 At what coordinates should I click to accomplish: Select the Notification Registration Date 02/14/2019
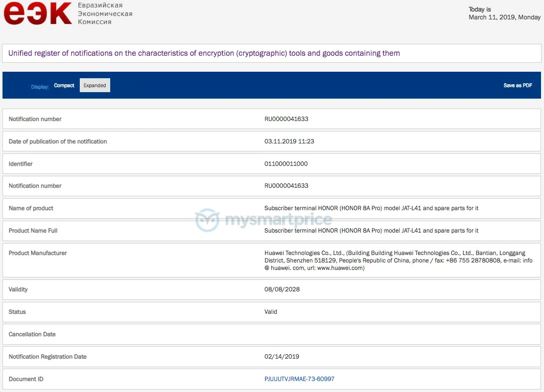point(282,357)
